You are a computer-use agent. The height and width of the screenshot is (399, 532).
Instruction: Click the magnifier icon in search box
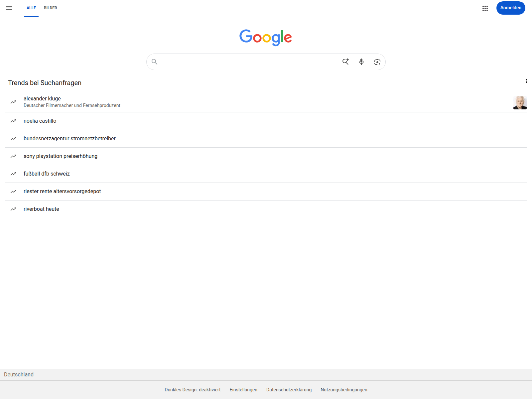point(154,62)
